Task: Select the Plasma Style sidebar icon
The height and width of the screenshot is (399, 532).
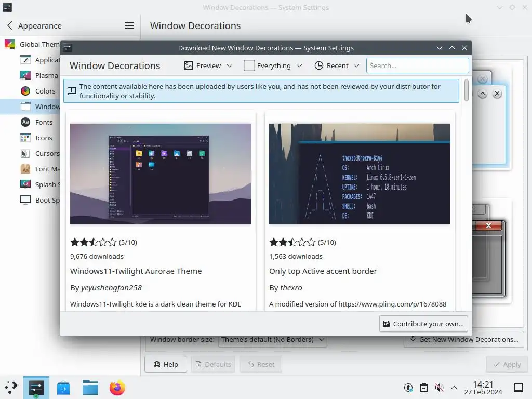Action: [25, 75]
